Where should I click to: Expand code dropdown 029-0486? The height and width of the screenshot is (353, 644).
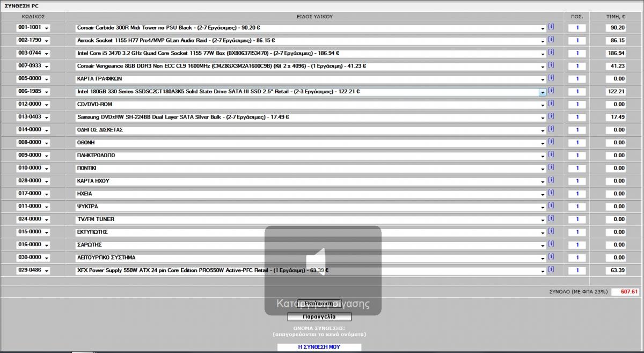coord(33,270)
